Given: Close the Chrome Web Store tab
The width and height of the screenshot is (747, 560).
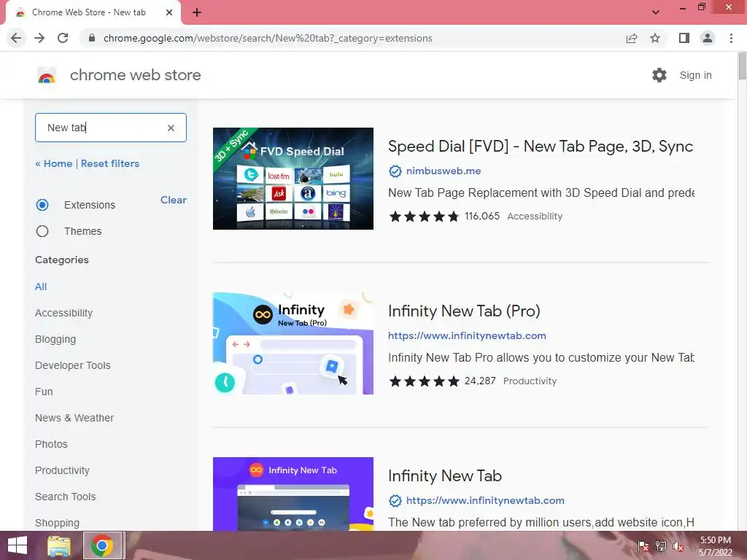Looking at the screenshot, I should point(169,12).
